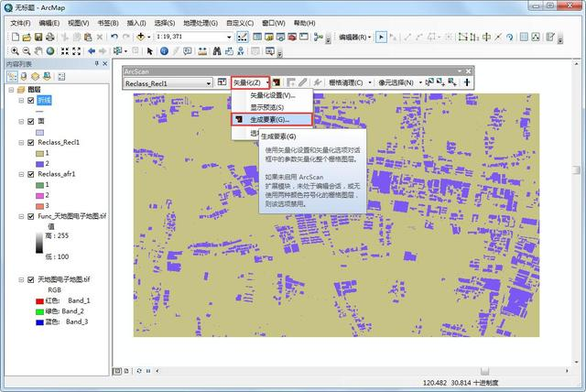The height and width of the screenshot is (392, 586).
Task: Go back to previous extent
Action: [x=92, y=51]
